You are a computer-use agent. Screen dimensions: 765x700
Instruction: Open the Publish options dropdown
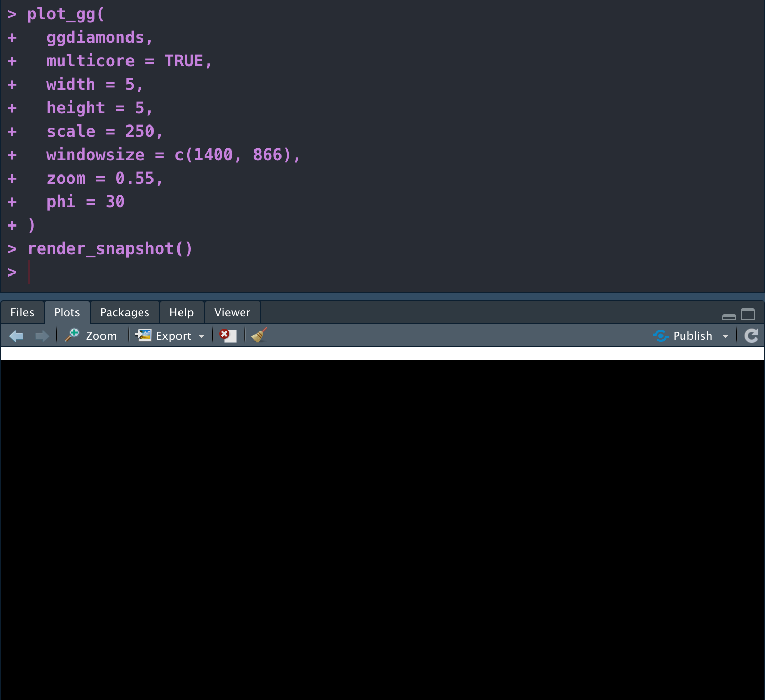(x=726, y=335)
